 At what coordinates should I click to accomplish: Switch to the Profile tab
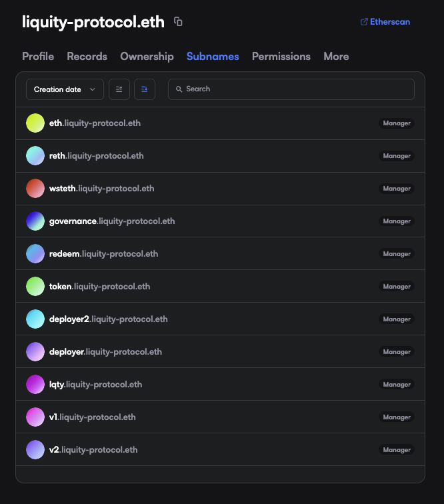point(38,57)
